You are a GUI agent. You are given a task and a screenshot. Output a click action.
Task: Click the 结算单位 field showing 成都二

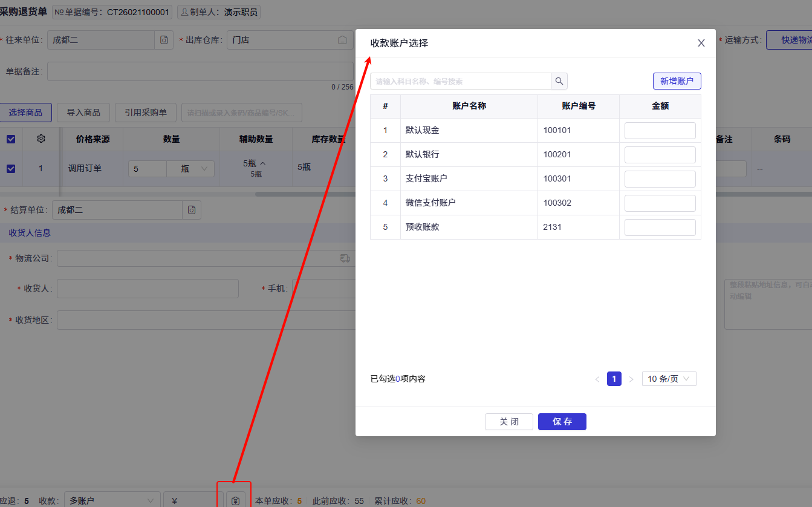(x=117, y=210)
